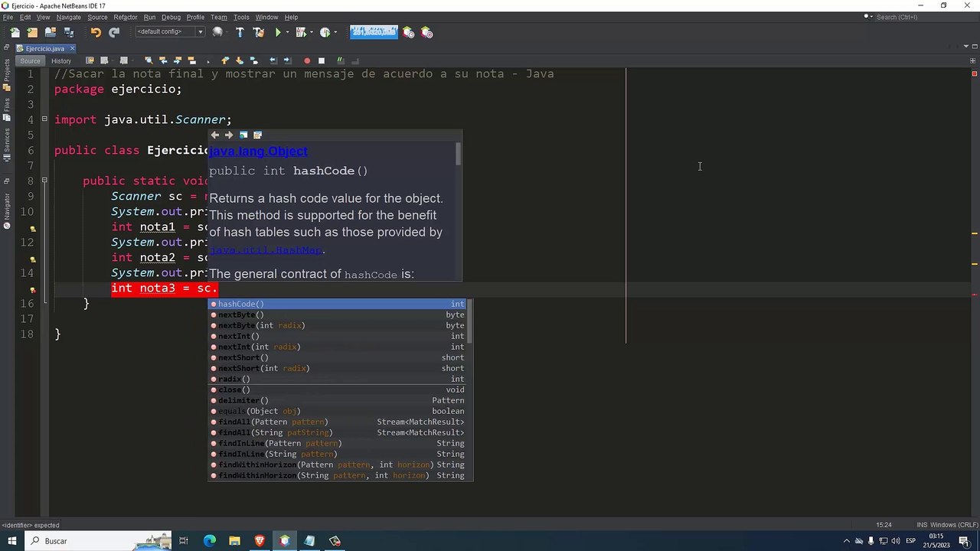The height and width of the screenshot is (551, 980).
Task: Start macro recording with the red circle
Action: [307, 60]
